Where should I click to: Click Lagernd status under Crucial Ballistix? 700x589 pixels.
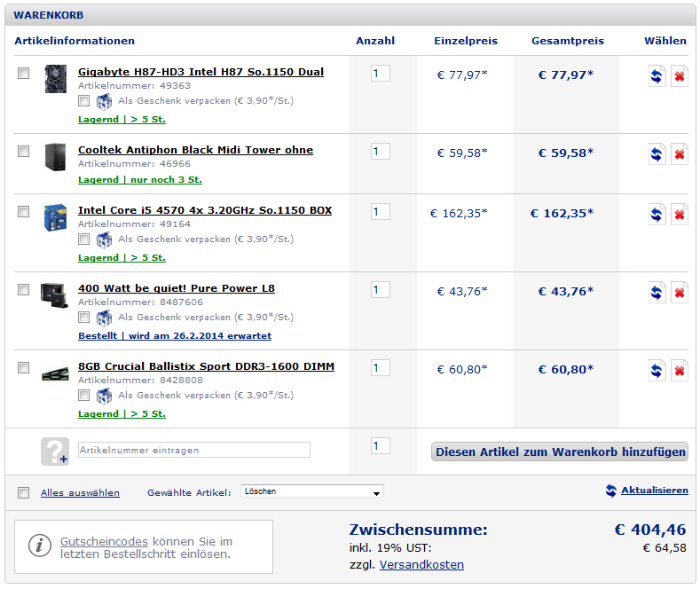point(122,414)
